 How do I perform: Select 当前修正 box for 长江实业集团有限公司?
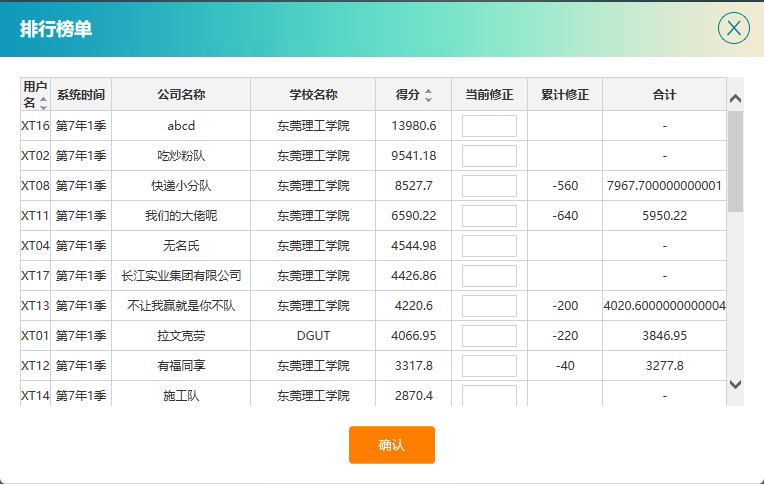tap(489, 276)
